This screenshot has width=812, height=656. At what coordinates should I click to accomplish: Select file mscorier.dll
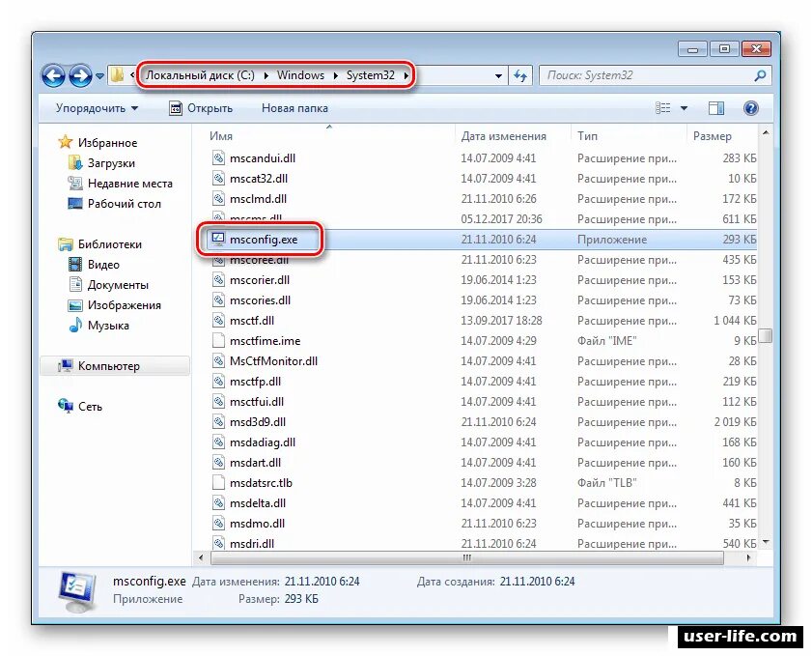260,280
